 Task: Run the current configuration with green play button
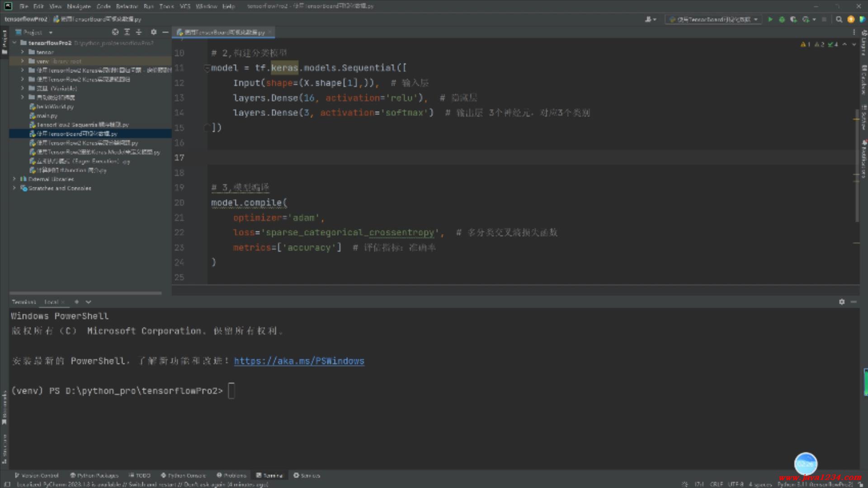tap(770, 19)
